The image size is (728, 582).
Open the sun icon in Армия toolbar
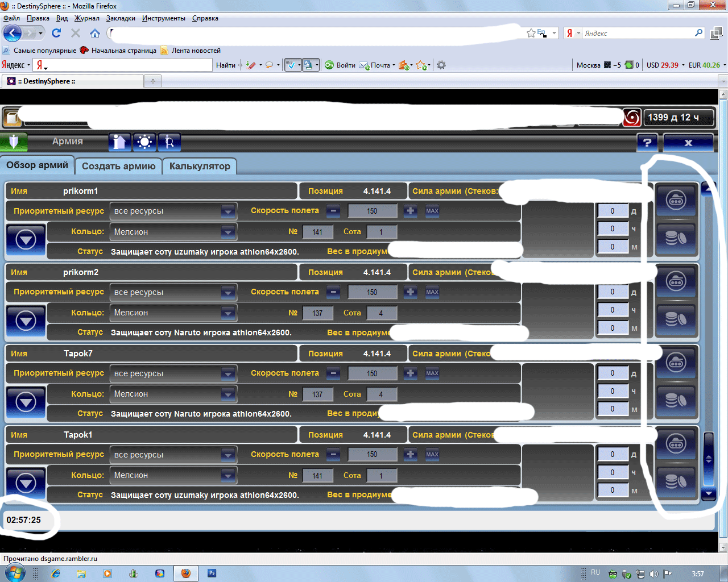point(144,142)
